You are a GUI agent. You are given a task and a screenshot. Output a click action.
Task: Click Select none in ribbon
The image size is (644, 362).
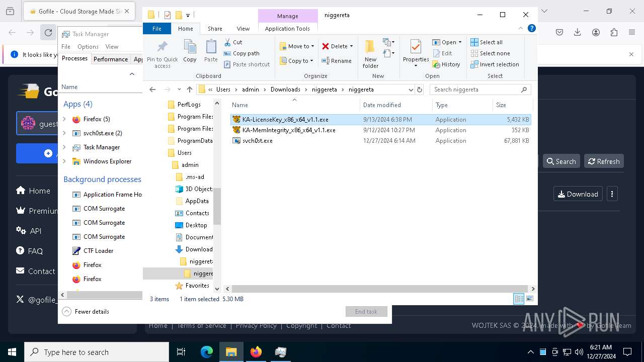pos(490,53)
